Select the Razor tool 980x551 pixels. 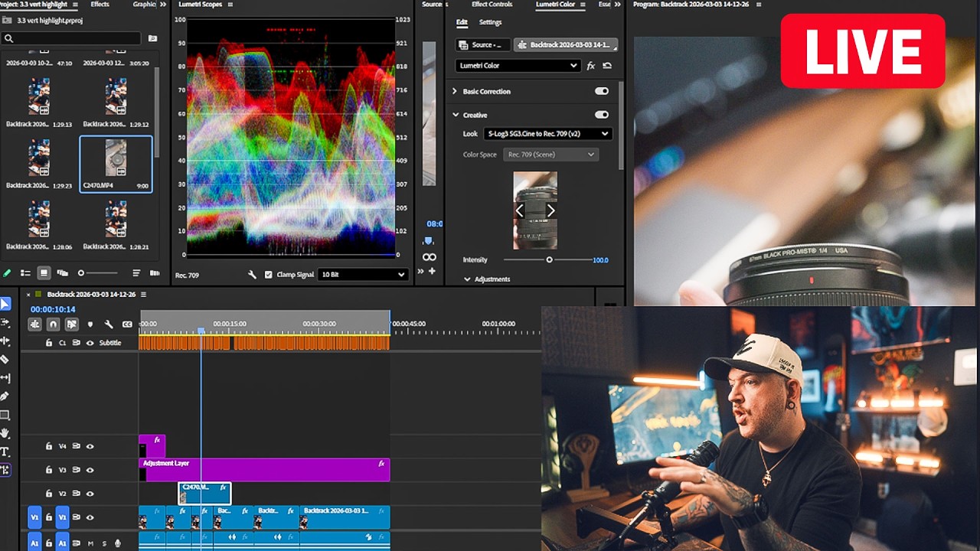5,360
